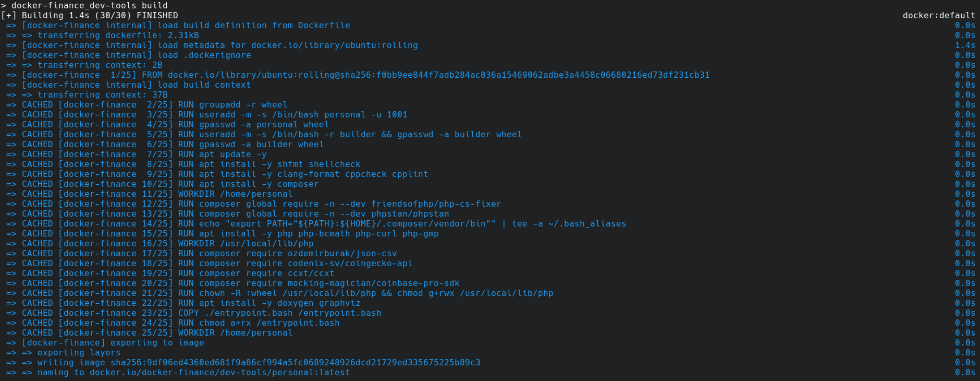
Task: Click the 'writing image sha256' hash line
Action: [259, 363]
